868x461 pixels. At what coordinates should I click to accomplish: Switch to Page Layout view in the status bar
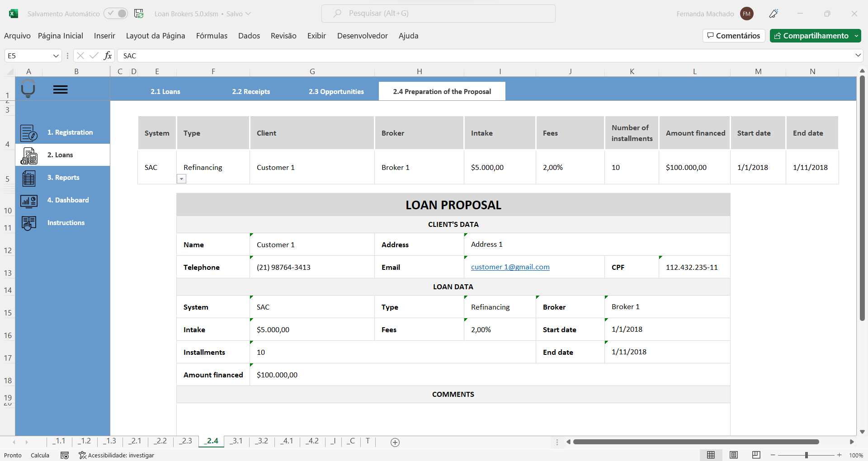point(734,455)
